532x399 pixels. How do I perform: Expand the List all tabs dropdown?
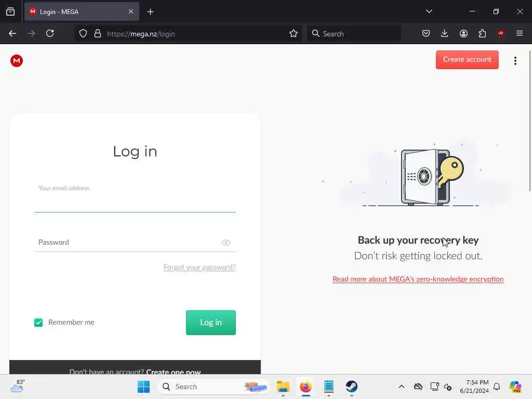(429, 11)
